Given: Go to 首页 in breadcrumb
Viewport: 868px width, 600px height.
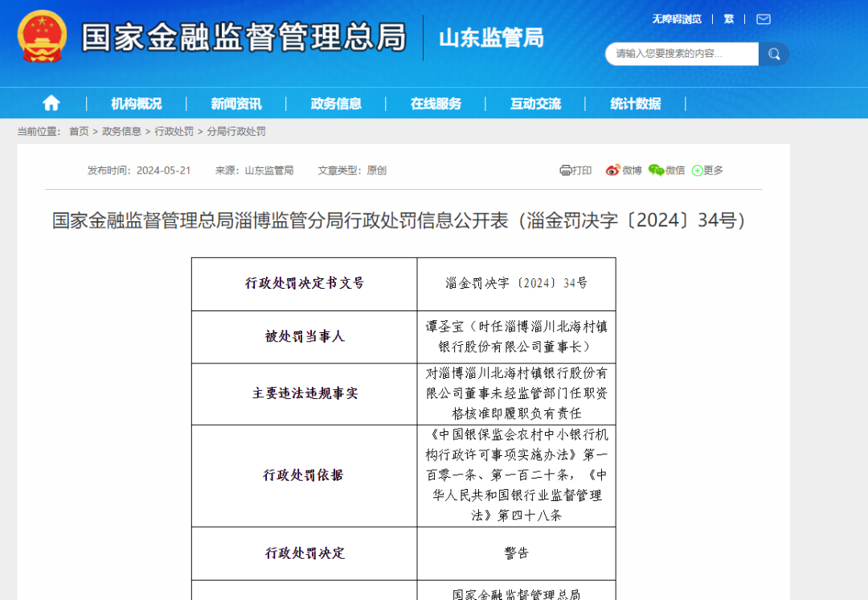Looking at the screenshot, I should coord(79,131).
